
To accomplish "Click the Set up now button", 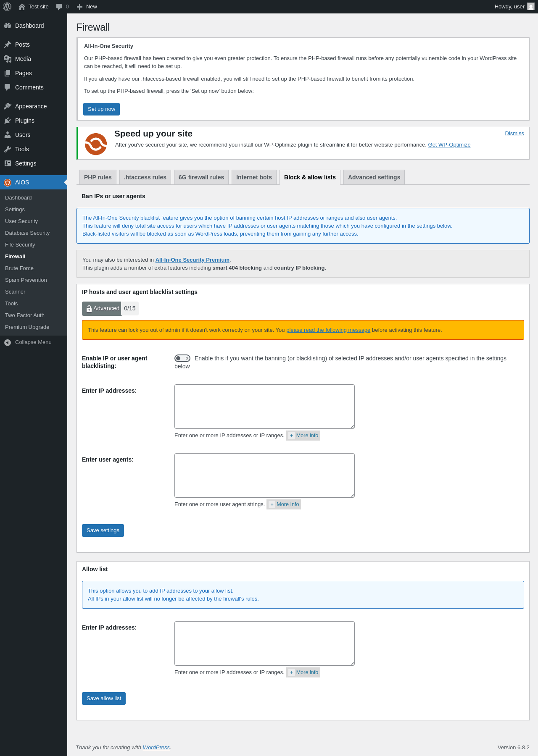I will (101, 109).
